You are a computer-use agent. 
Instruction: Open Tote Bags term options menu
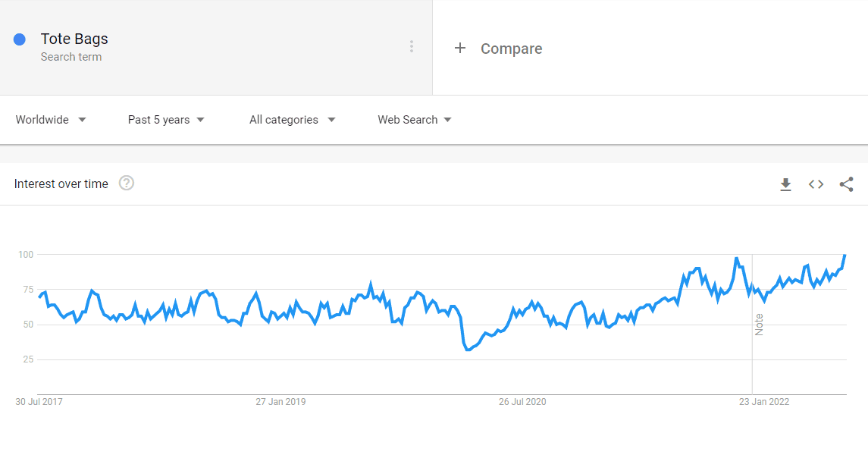412,46
